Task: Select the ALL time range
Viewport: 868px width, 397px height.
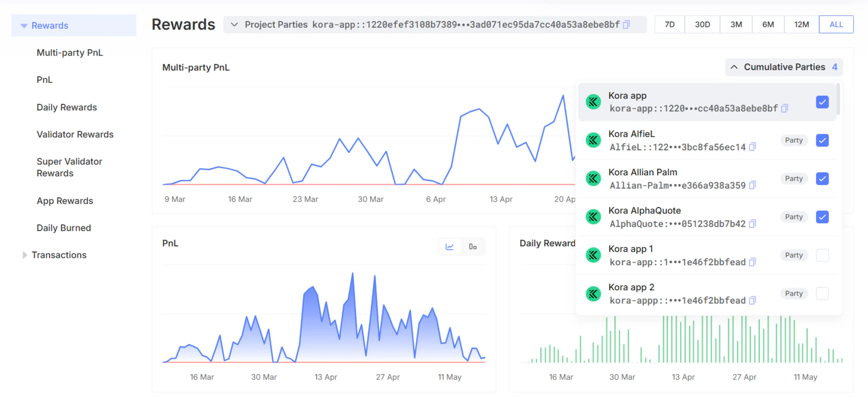Action: (x=836, y=25)
